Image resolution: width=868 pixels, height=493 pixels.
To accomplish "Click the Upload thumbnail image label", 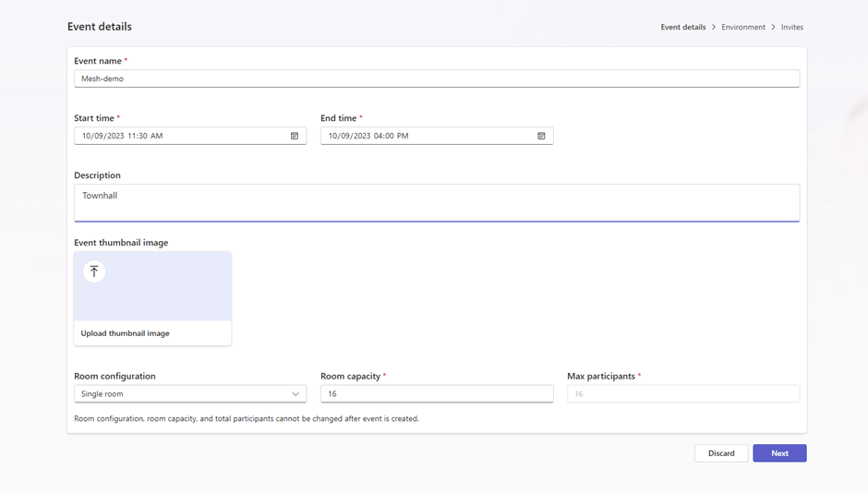I will (x=126, y=333).
